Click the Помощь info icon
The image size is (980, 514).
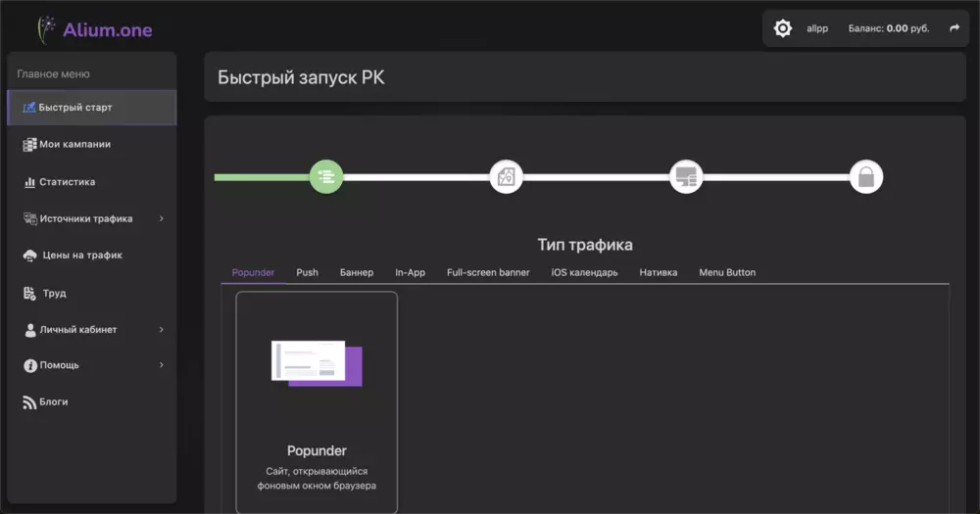coord(30,365)
